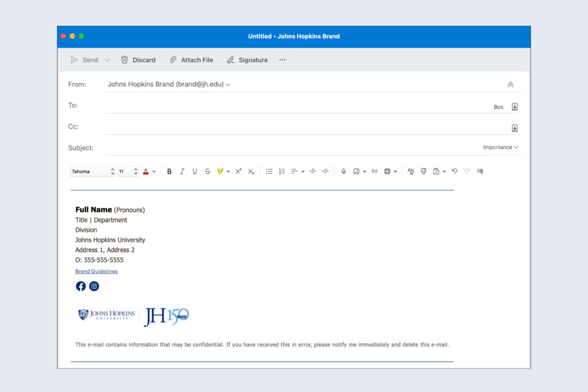
Task: Click the Send button
Action: click(84, 60)
